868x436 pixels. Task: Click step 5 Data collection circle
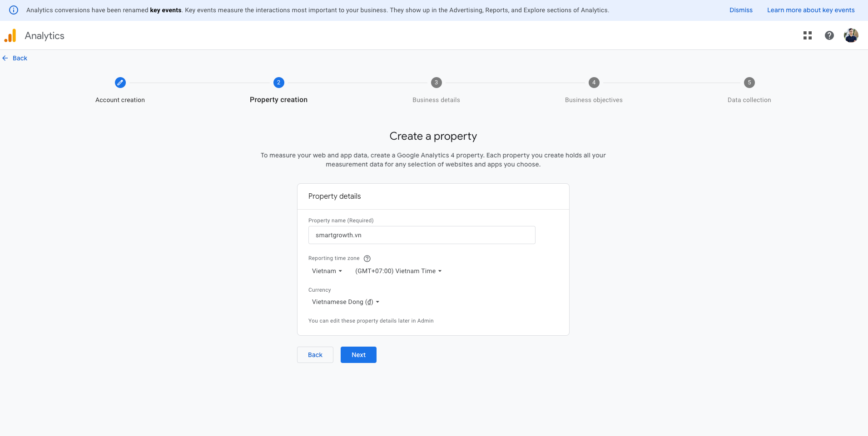point(749,83)
